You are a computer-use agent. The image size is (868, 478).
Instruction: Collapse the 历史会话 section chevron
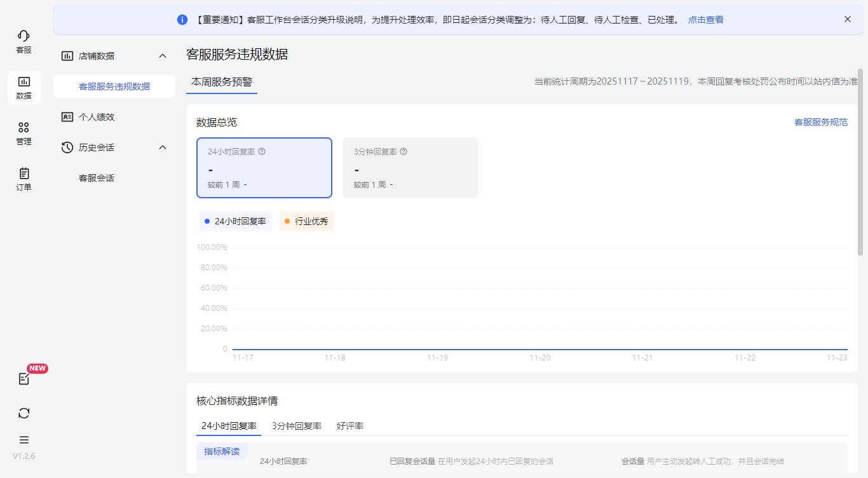click(x=163, y=147)
